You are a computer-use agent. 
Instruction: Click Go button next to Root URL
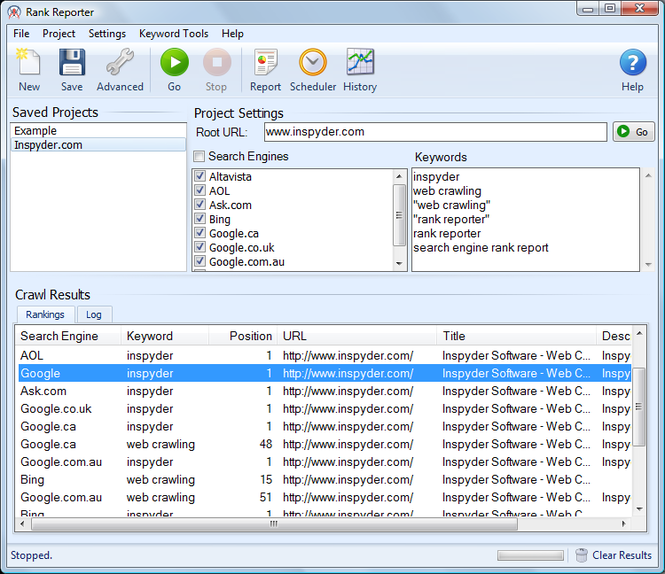coord(634,132)
